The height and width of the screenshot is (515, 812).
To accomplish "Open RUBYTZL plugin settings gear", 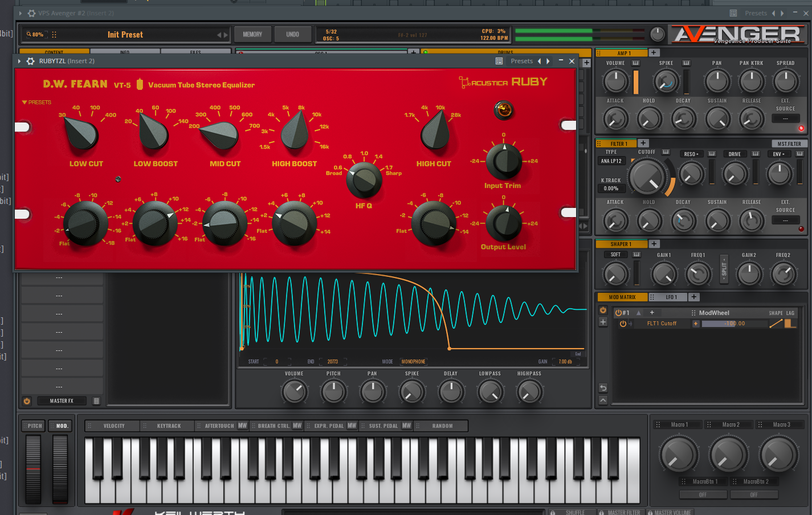I will pyautogui.click(x=31, y=61).
